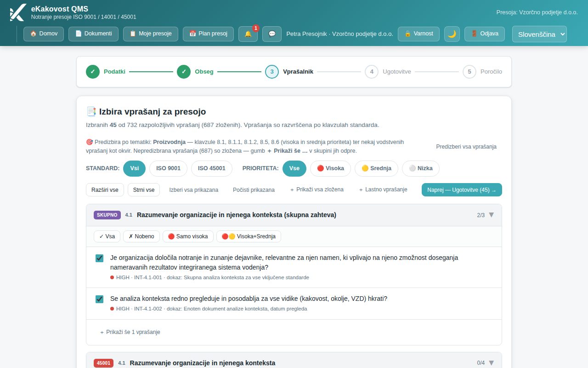Click Prikaži vsa zložena
Screen dimensions: 588x368
click(x=317, y=190)
